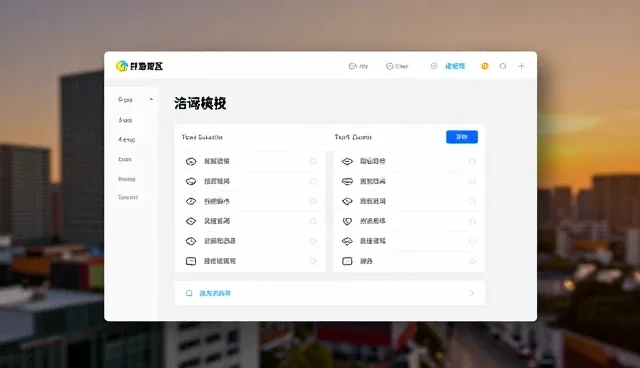Image resolution: width=640 pixels, height=368 pixels.
Task: Select the radio circle on left monitor-icon row
Action: pos(313,261)
